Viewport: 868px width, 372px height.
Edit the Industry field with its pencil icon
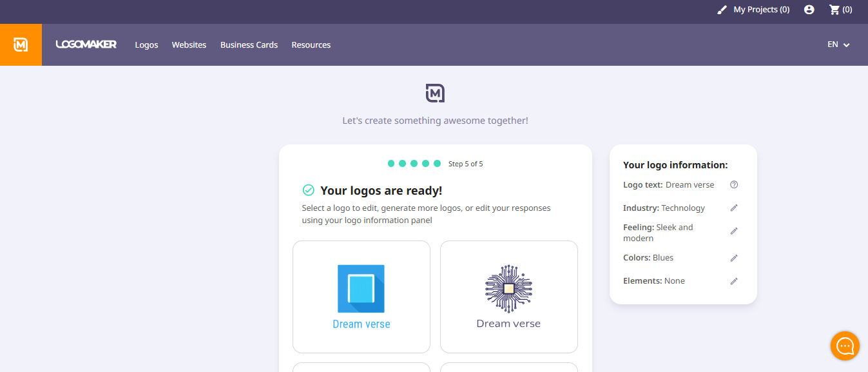734,208
